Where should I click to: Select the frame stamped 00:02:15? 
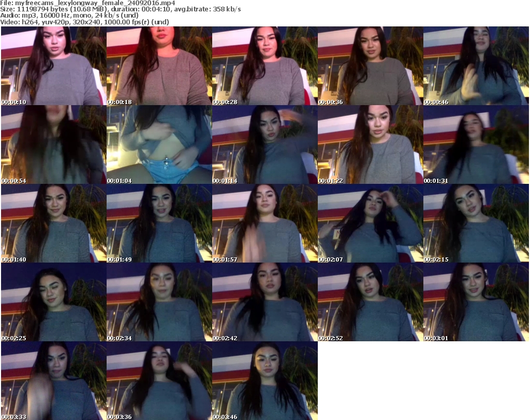(476, 223)
